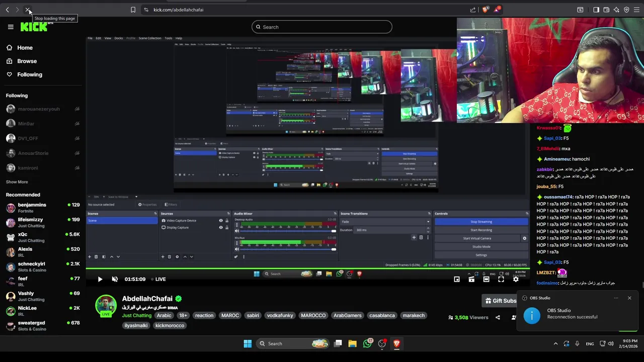Image resolution: width=644 pixels, height=362 pixels.
Task: Open the streamed OBS Scene Collection menu
Action: (150, 38)
